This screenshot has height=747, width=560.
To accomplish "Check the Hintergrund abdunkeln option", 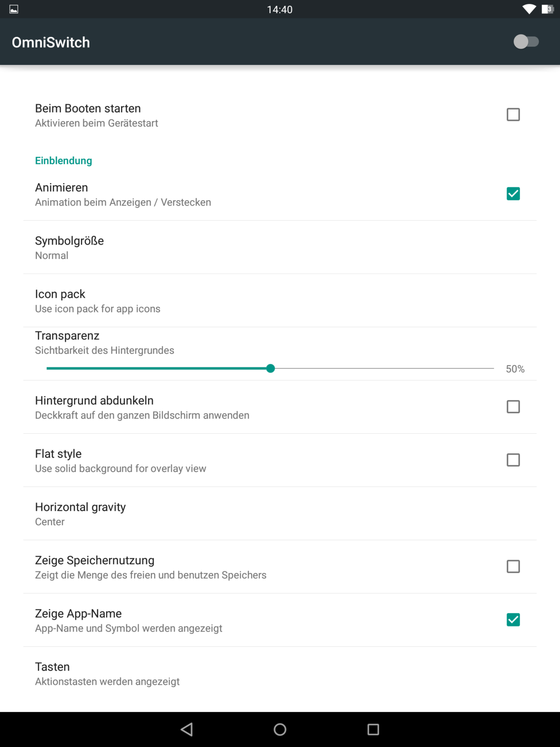I will [513, 407].
